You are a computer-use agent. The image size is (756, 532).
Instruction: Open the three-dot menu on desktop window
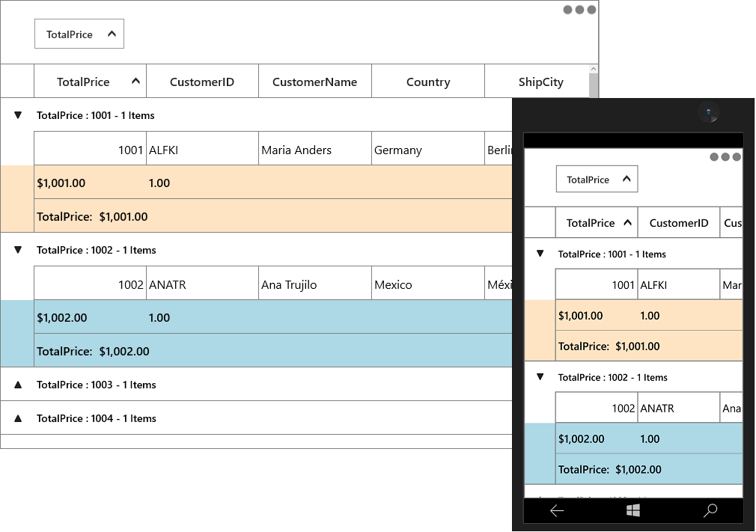pyautogui.click(x=579, y=10)
